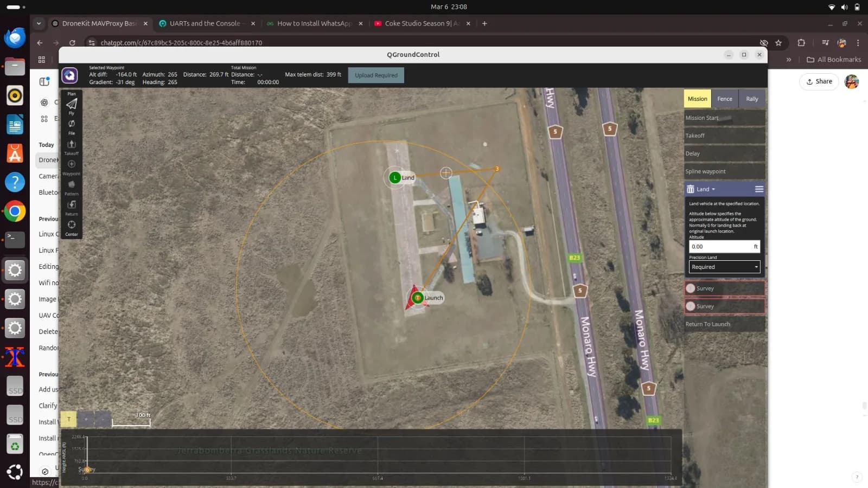Click Upload Required button
The image size is (868, 488).
376,75
